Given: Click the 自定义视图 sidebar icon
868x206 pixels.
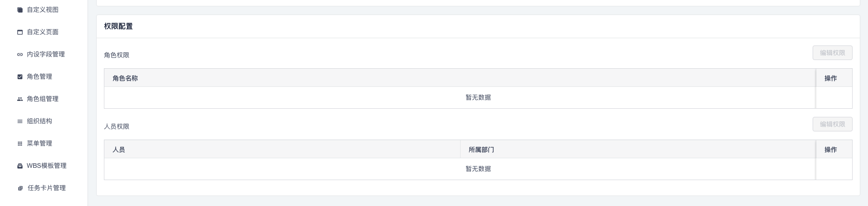Looking at the screenshot, I should click(20, 10).
